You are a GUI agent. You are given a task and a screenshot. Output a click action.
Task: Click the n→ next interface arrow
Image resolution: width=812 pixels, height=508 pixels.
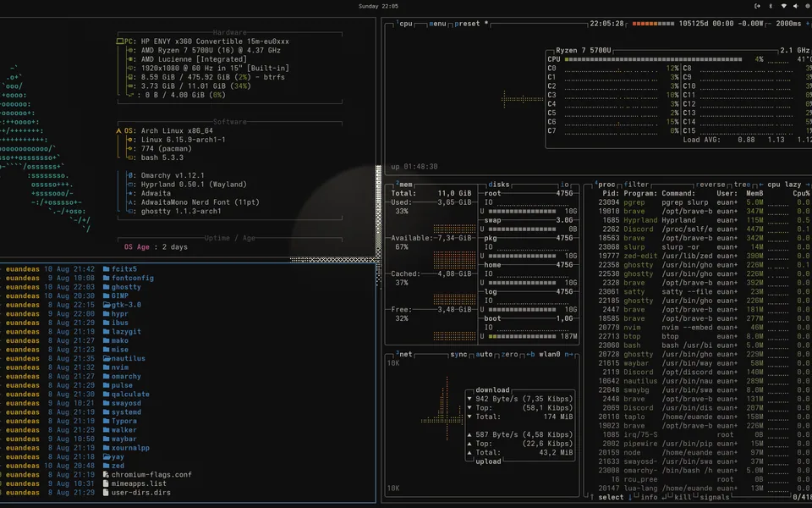click(x=568, y=354)
